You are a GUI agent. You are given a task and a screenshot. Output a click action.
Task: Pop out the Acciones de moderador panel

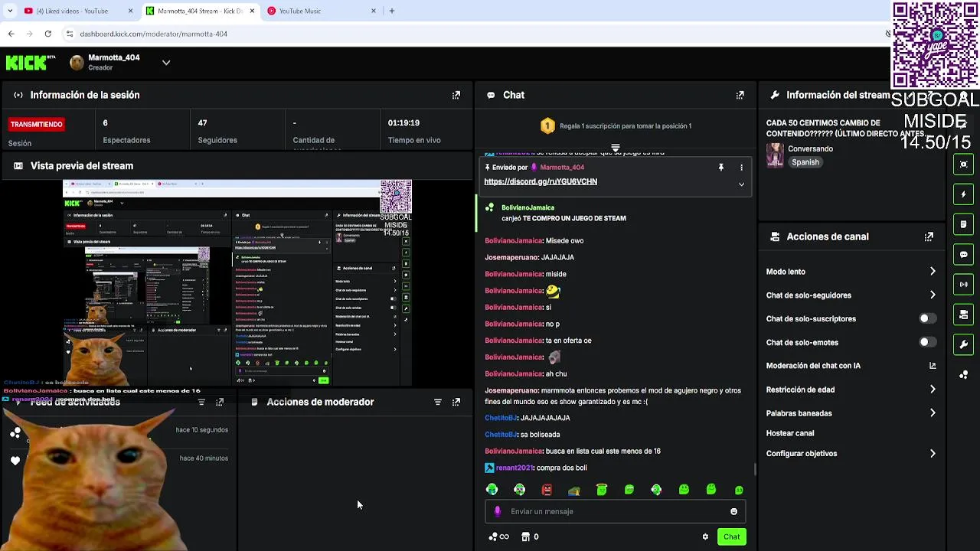[456, 402]
